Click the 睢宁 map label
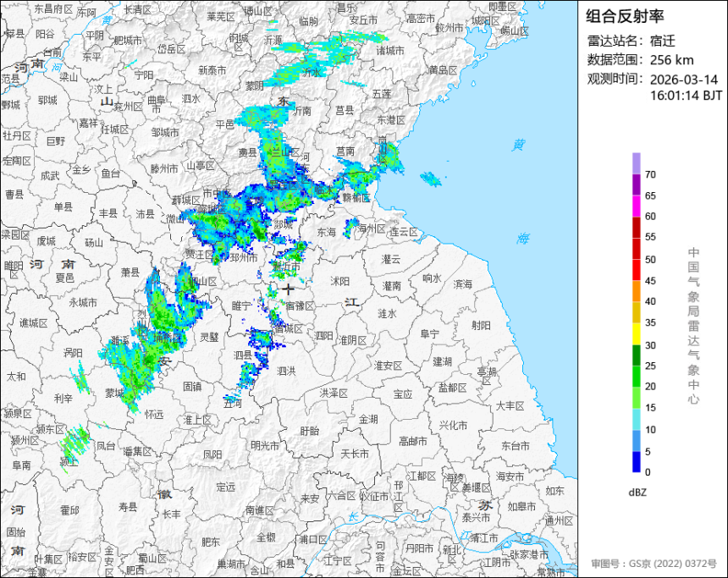 click(x=241, y=305)
